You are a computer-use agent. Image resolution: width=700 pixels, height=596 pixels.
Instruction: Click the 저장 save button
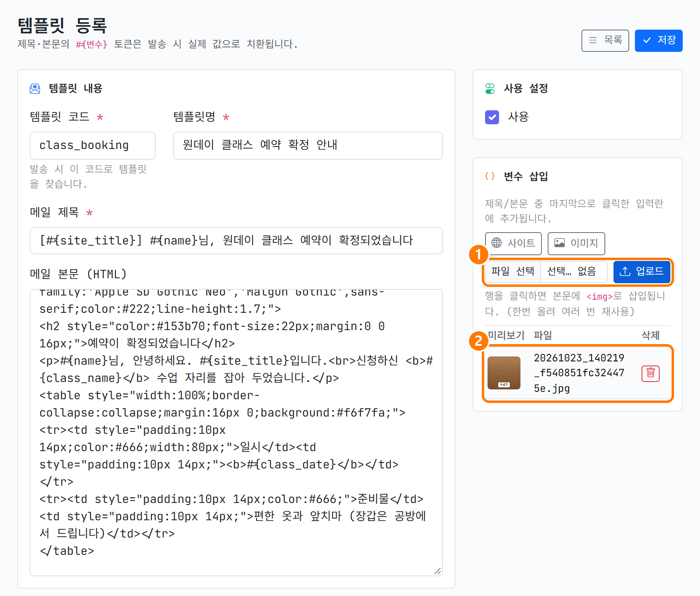(658, 41)
